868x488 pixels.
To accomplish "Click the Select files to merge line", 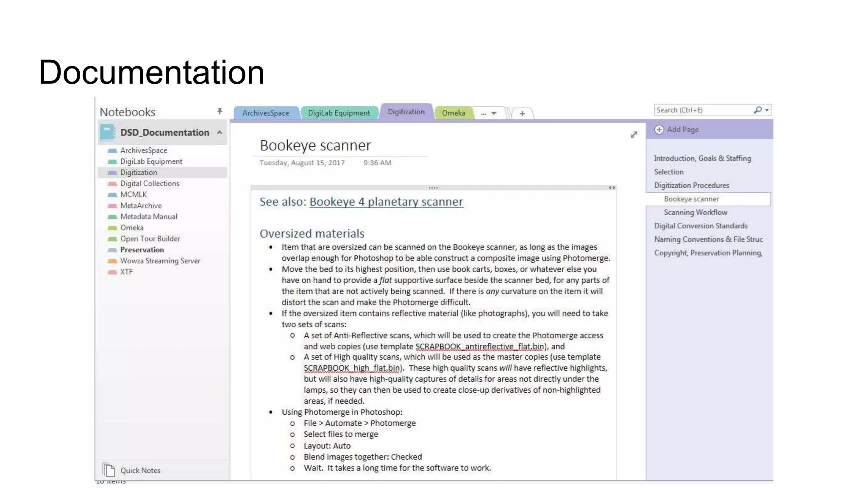I will pos(340,434).
